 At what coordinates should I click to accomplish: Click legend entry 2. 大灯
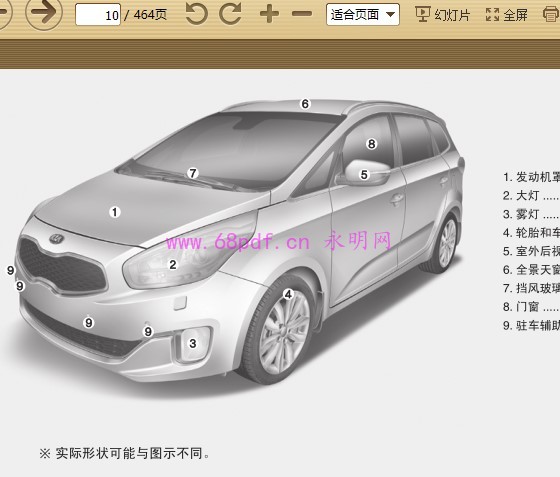[x=531, y=196]
